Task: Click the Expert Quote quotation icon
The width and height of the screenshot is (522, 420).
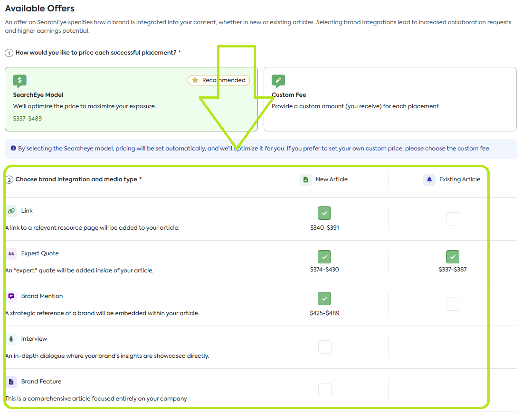Action: (x=11, y=253)
